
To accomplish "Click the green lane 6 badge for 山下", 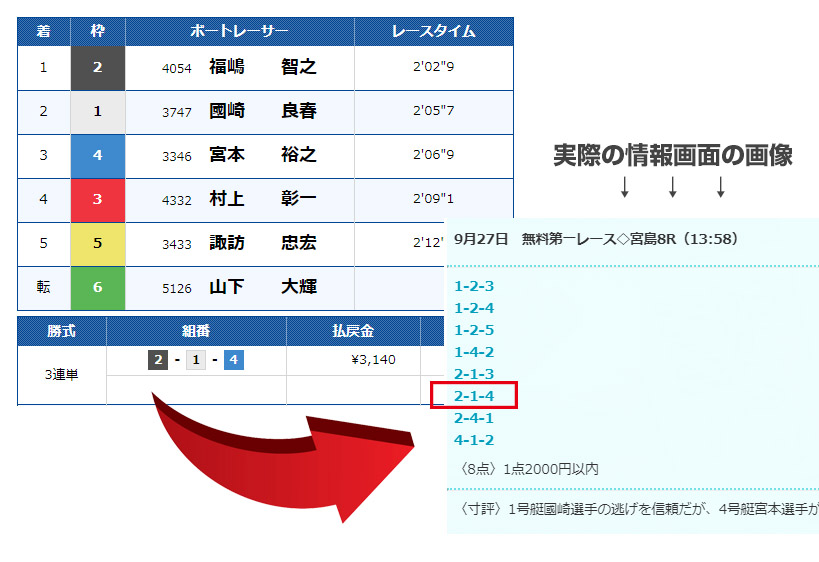I will (x=97, y=287).
